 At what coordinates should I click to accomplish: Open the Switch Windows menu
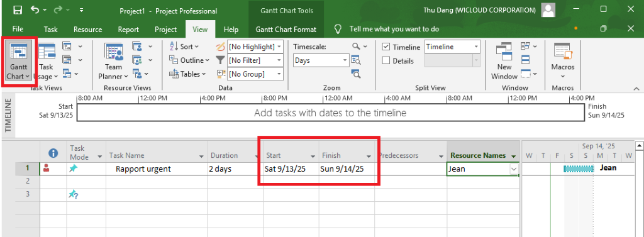pos(528,47)
